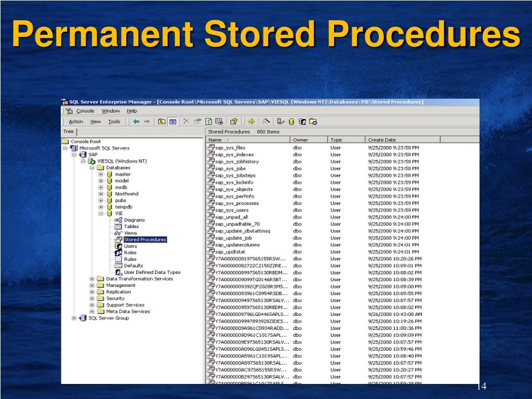Click the sap_sys_files procedure icon

pyautogui.click(x=211, y=148)
